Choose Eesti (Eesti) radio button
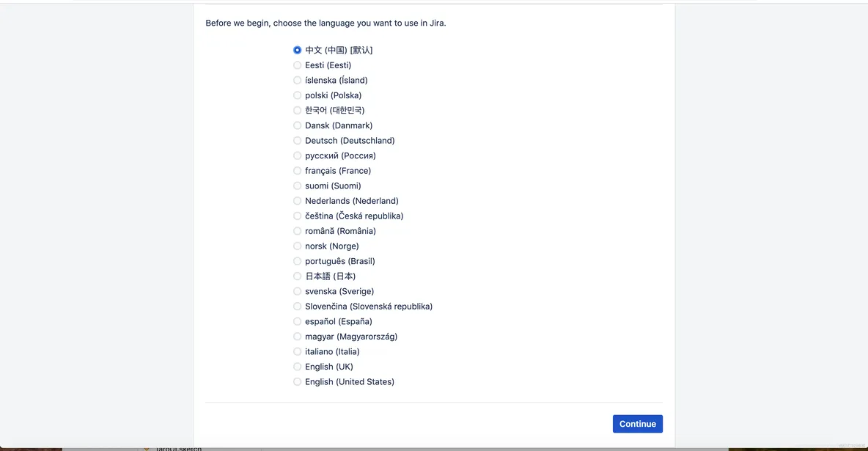The image size is (868, 451). pos(297,65)
